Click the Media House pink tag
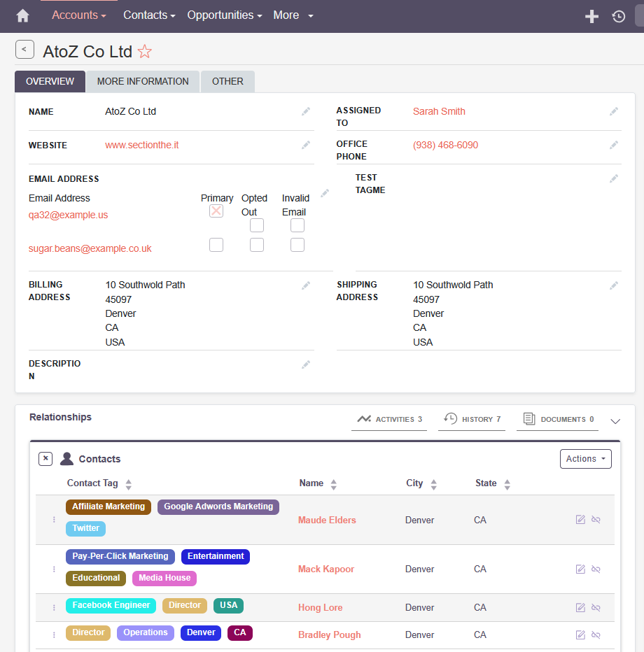 (164, 578)
